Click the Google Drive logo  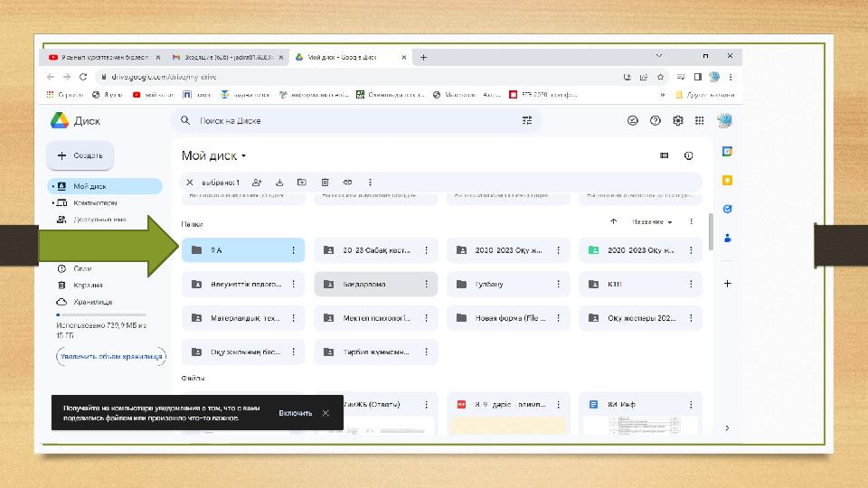coord(60,120)
